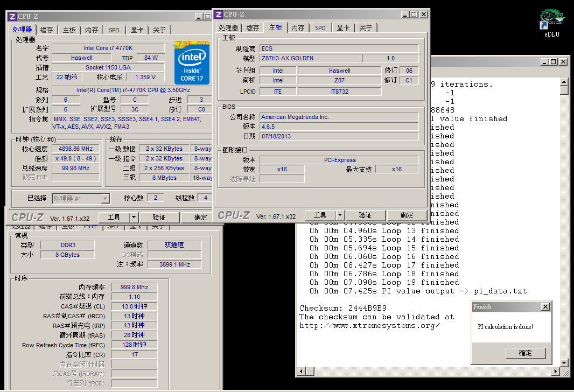This screenshot has width=574, height=392.
Task: Switch to 处理器 tab in the motherboard CPU-Z window
Action: coord(228,28)
